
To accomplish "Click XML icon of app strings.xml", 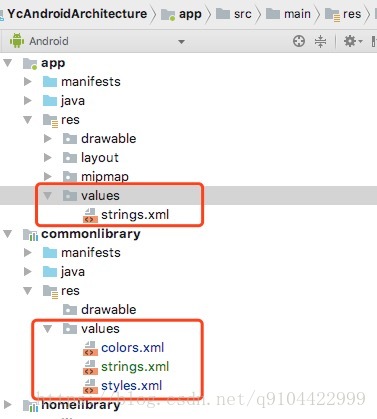I will coord(90,215).
